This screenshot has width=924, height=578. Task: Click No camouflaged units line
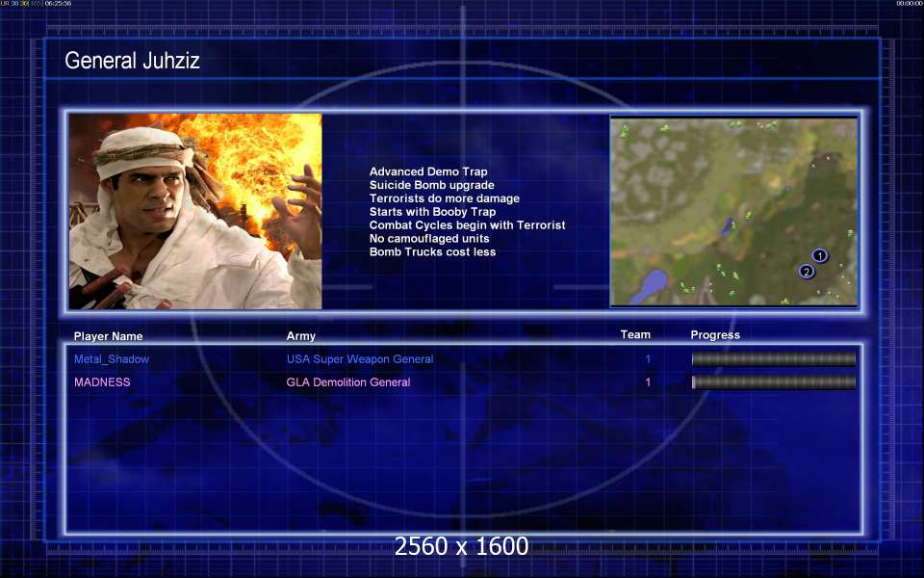coord(429,239)
